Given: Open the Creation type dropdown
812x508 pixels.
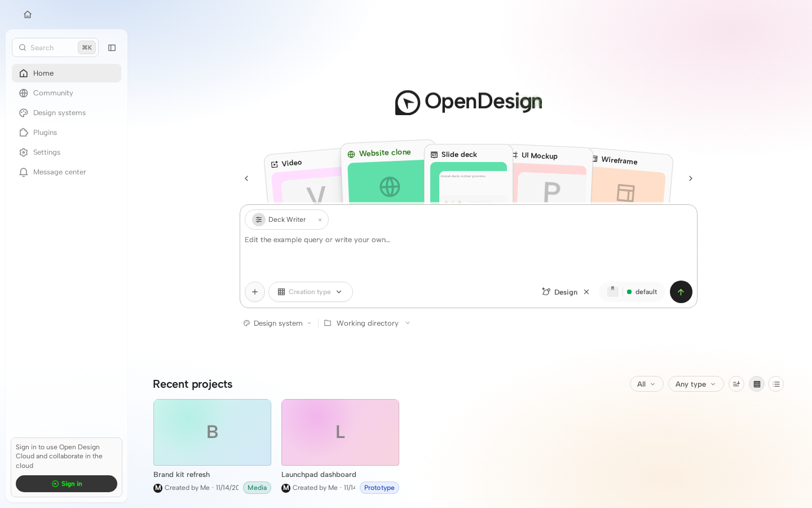Looking at the screenshot, I should click(311, 292).
